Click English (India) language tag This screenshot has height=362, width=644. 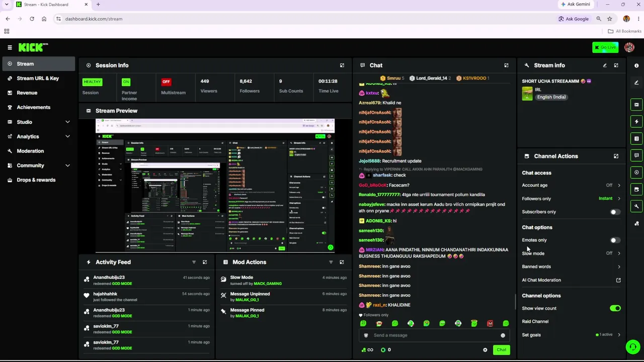[551, 97]
